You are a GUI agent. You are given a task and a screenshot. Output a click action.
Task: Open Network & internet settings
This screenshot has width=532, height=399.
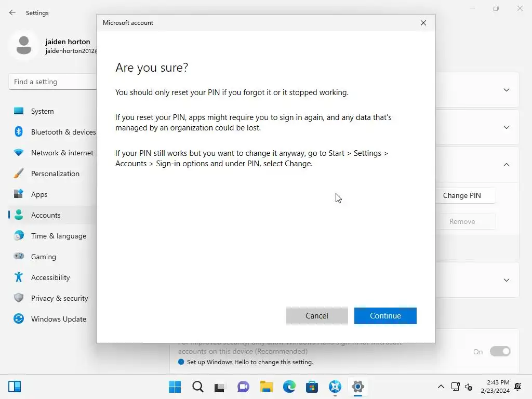pyautogui.click(x=52, y=153)
